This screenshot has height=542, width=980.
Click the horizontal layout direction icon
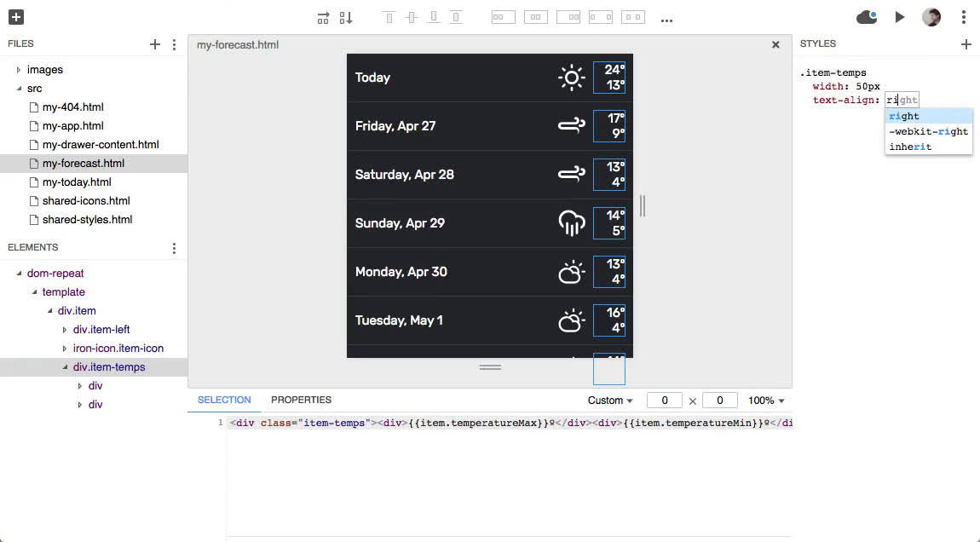(323, 18)
